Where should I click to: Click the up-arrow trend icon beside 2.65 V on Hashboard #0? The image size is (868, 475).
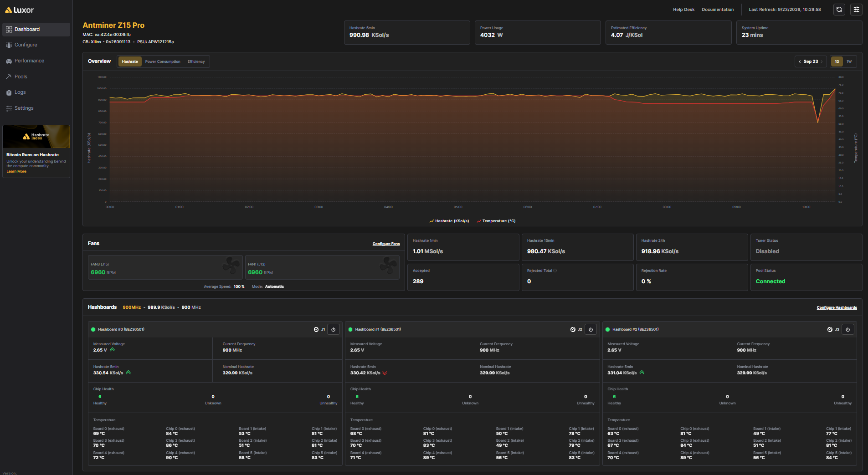(x=113, y=350)
